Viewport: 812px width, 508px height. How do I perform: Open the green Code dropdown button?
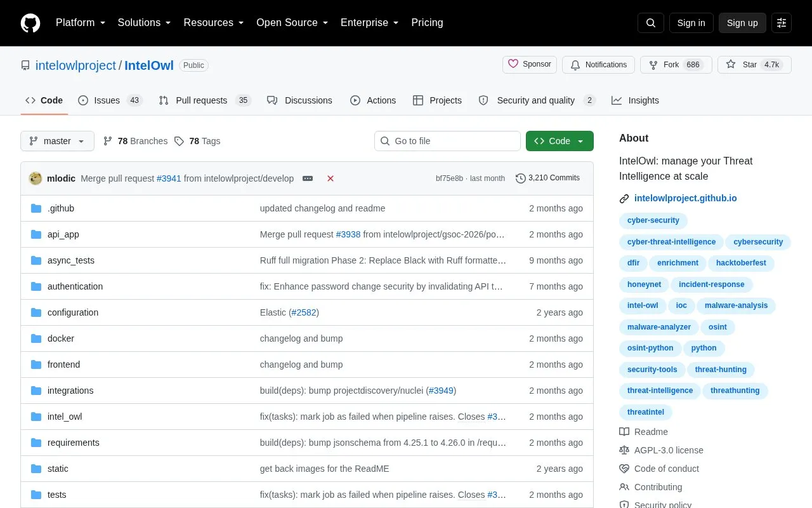560,141
